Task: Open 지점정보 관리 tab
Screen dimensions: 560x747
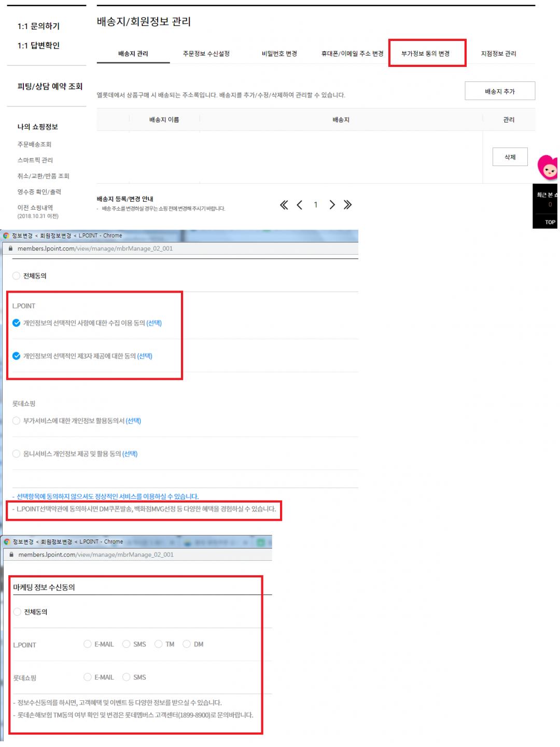Action: pos(498,53)
